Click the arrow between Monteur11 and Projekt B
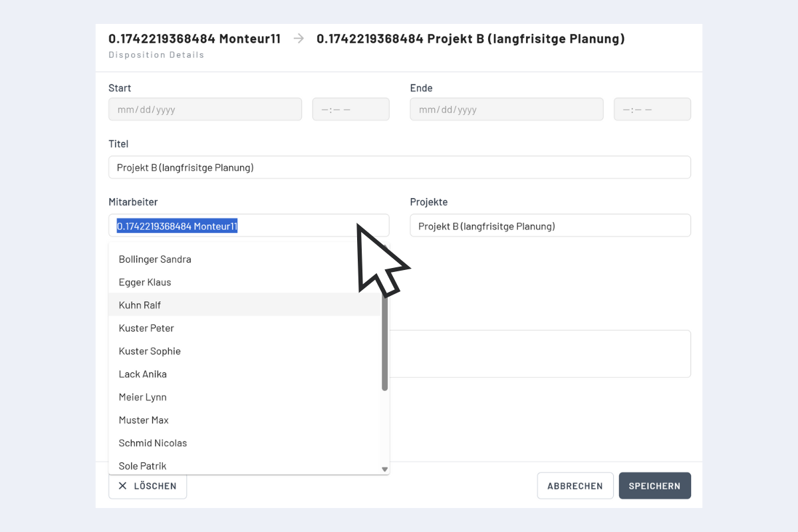Viewport: 798px width, 532px height. click(x=297, y=39)
